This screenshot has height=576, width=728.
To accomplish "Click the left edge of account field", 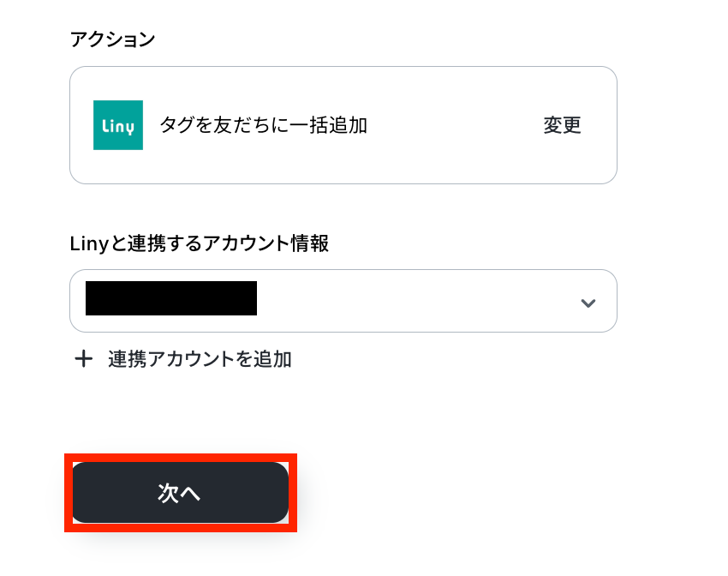I will click(77, 301).
